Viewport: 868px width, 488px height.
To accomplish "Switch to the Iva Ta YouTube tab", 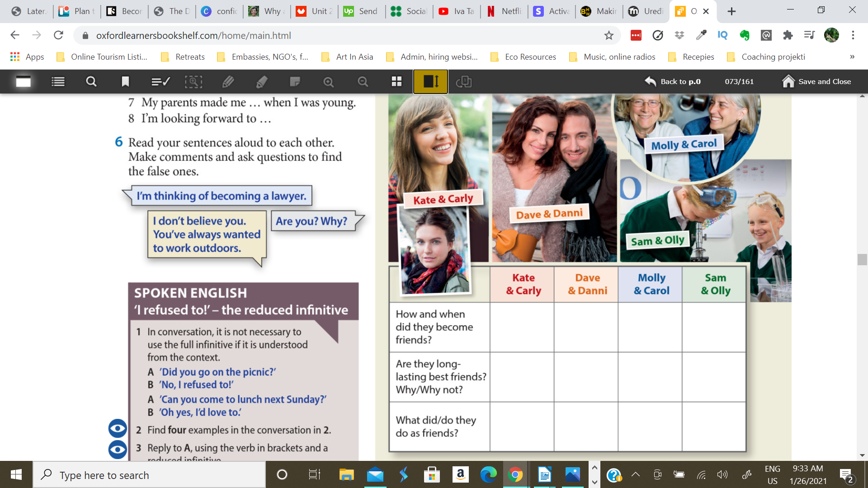I will (457, 11).
